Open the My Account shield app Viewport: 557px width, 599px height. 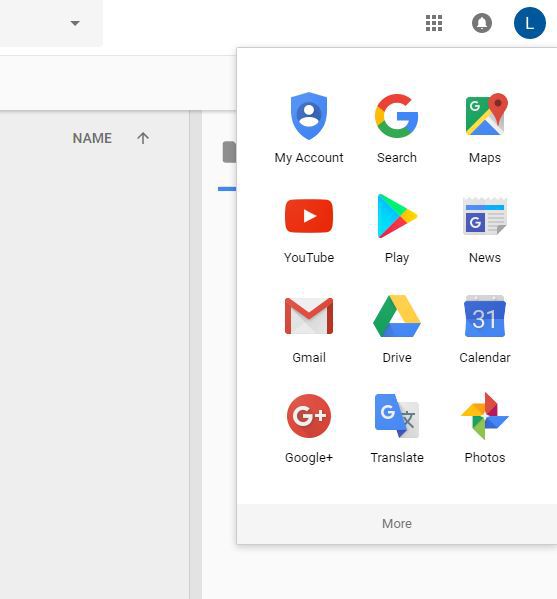click(309, 128)
